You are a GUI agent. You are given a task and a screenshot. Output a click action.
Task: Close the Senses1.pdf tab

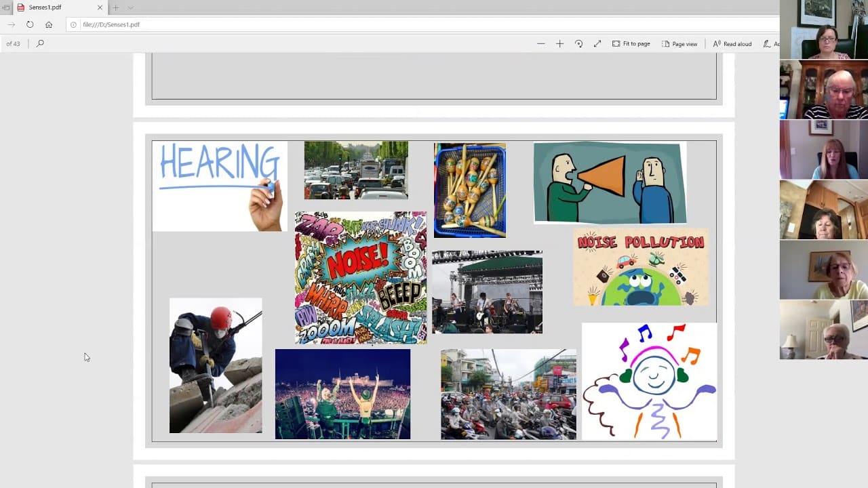(100, 7)
